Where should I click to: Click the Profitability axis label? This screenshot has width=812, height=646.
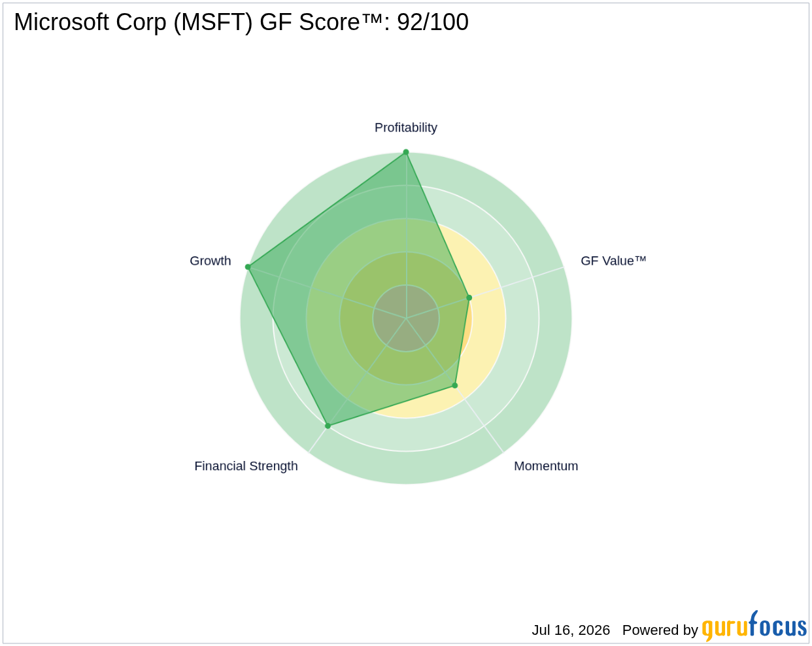pos(406,127)
